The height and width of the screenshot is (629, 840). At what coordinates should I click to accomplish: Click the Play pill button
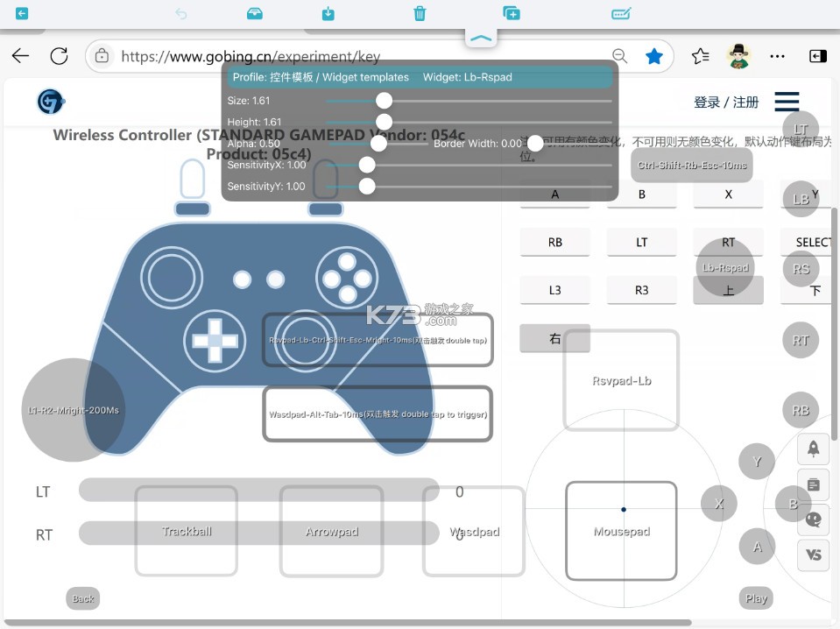click(x=756, y=598)
